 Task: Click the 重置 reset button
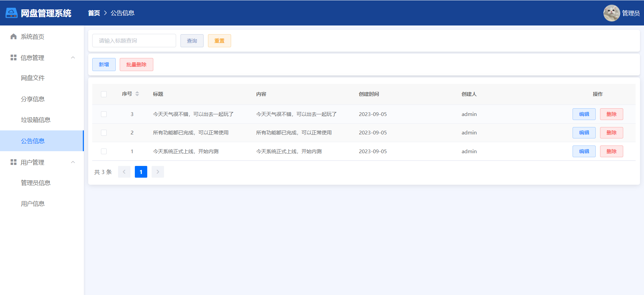pos(219,41)
